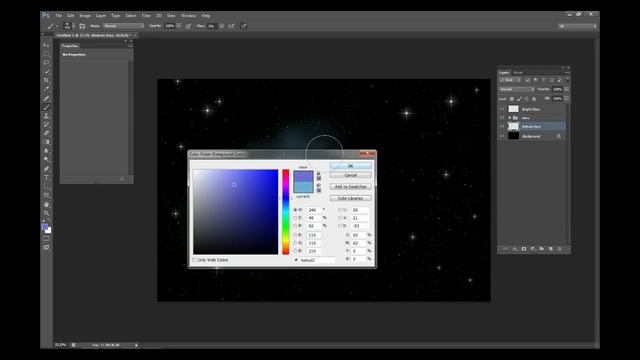Screen dimensions: 640x360
Task: Toggle the Brush panel in options bar
Action: point(82,26)
